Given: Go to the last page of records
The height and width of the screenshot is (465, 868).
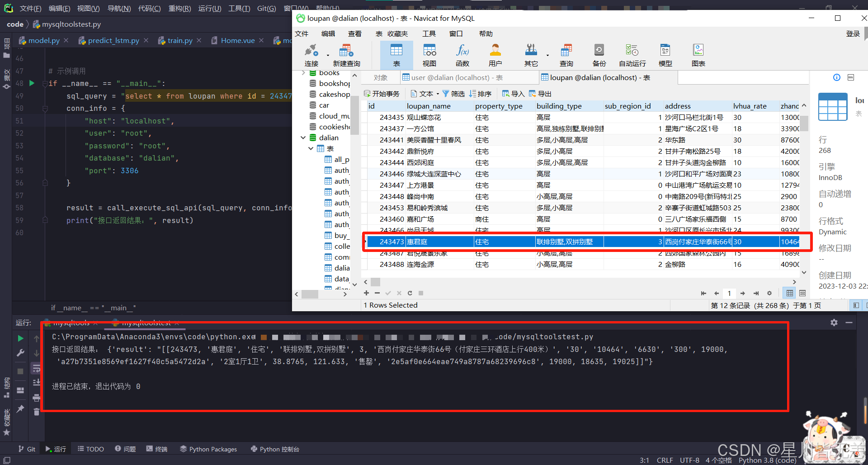Looking at the screenshot, I should tap(756, 293).
